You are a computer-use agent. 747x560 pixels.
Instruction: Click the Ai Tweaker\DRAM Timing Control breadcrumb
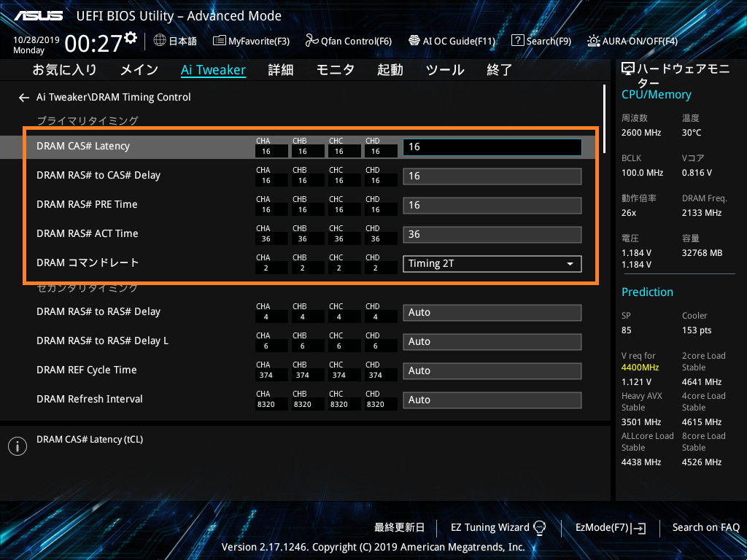click(x=113, y=97)
